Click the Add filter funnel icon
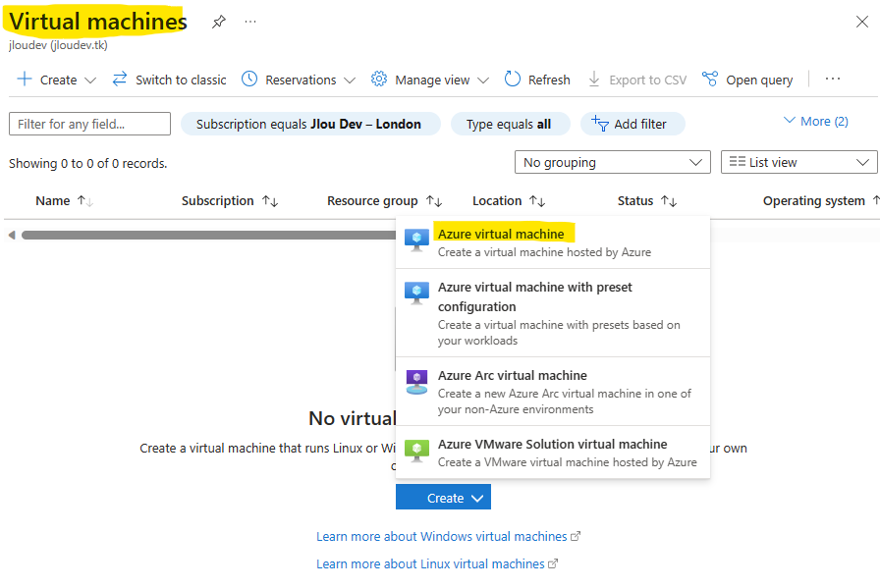Image resolution: width=880 pixels, height=588 pixels. coord(600,124)
